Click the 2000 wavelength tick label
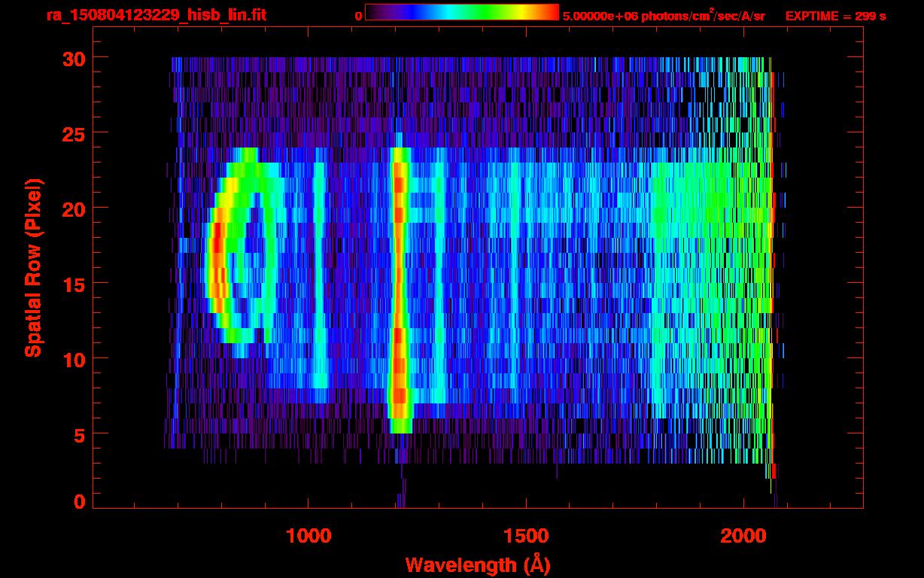The height and width of the screenshot is (578, 924). point(743,536)
